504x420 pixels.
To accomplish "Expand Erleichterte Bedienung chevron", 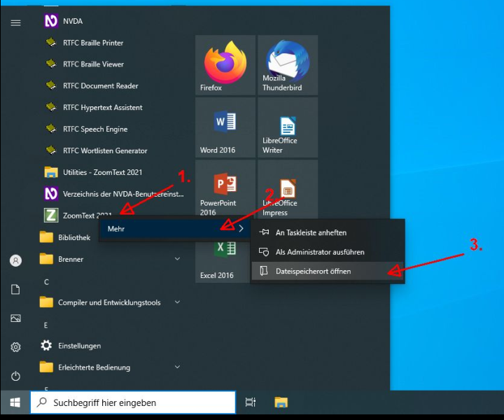I will [177, 367].
